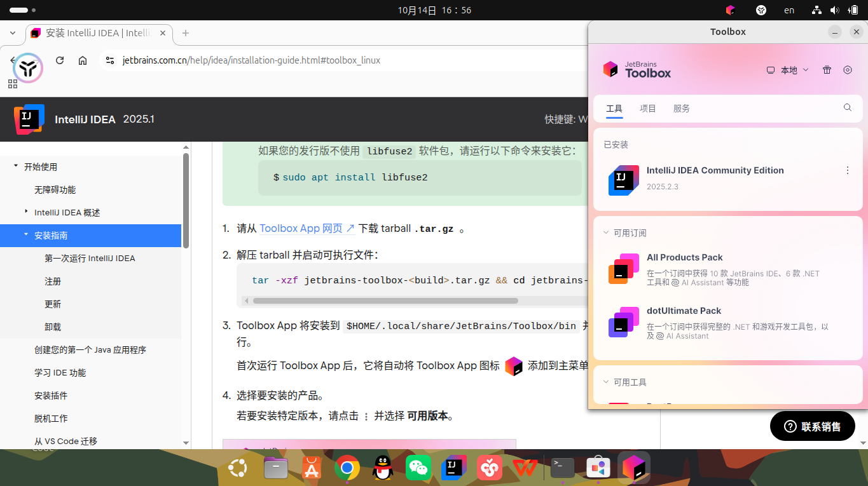The image size is (868, 486).
Task: Open a new browser tab
Action: pos(186,33)
